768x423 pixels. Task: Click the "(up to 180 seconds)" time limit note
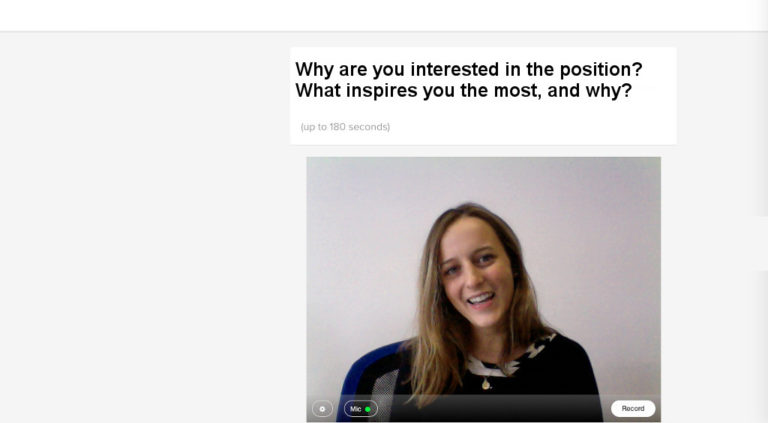345,127
